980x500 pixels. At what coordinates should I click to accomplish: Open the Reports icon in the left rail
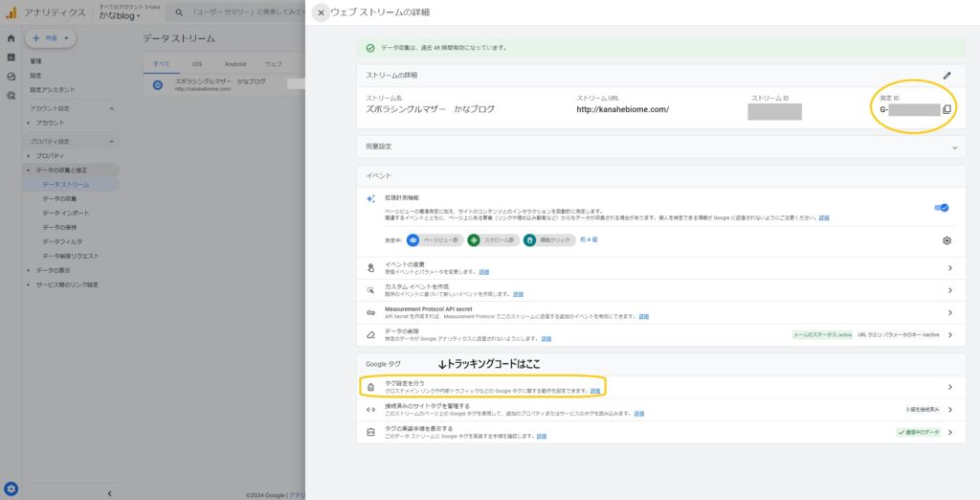point(11,57)
